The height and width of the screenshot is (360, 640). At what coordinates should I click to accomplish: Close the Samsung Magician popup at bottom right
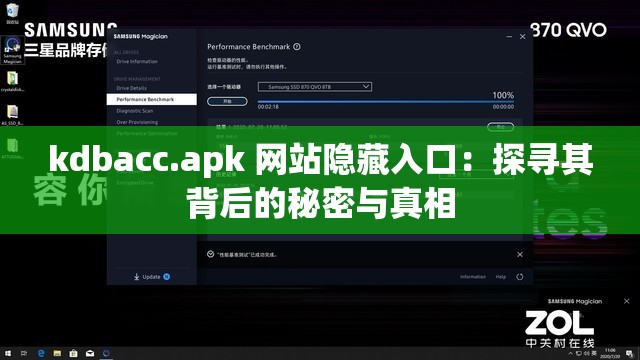pos(627,301)
